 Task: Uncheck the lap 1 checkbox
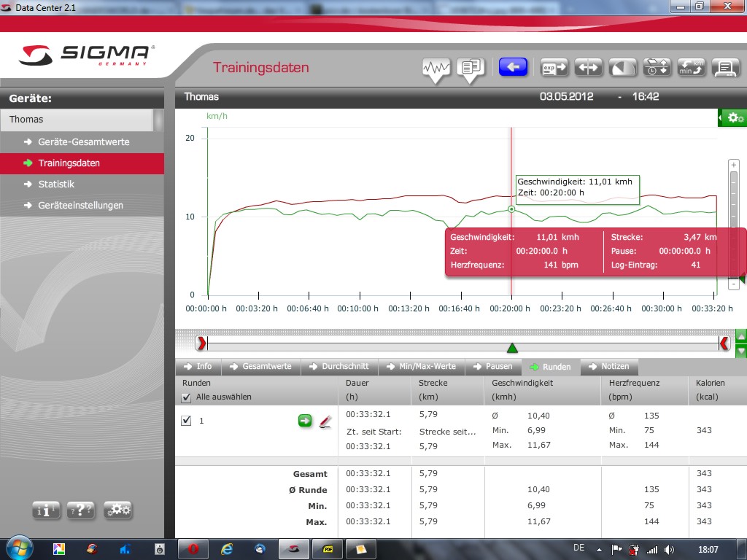[186, 421]
